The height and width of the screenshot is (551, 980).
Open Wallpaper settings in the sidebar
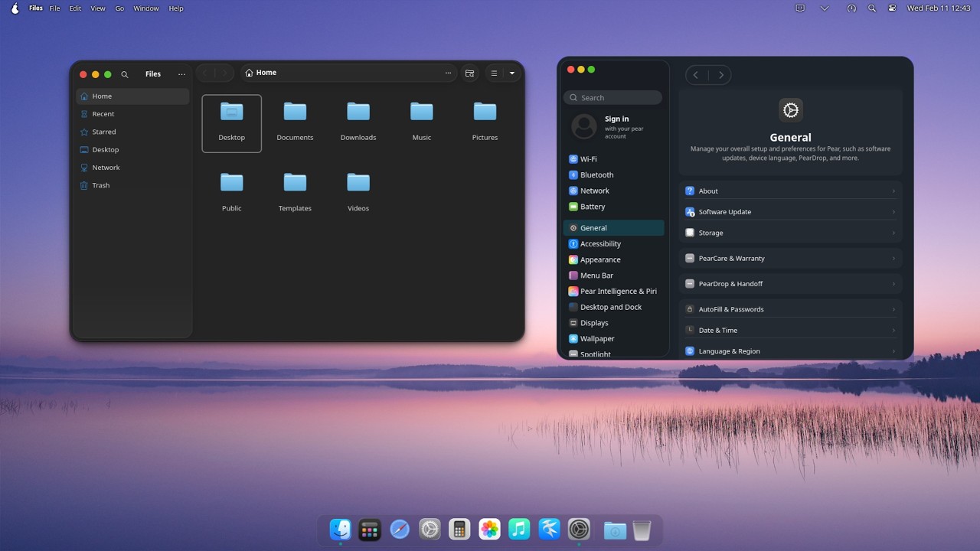(x=613, y=339)
